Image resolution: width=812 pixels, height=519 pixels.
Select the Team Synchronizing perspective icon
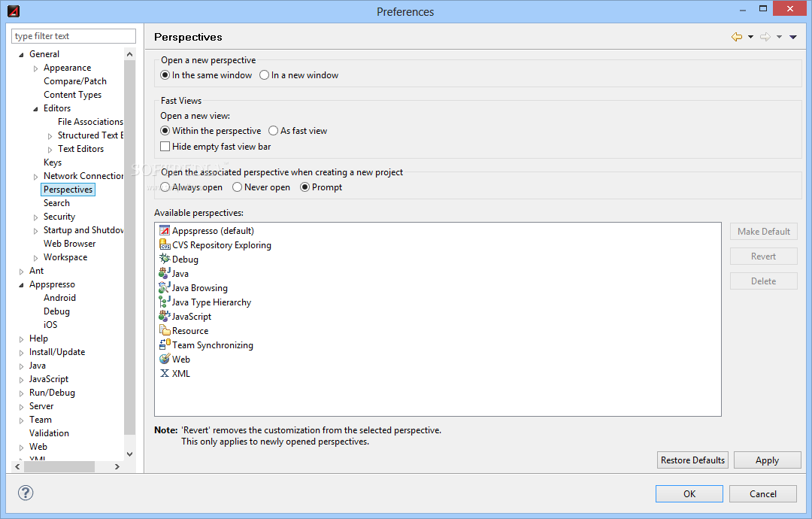coord(165,345)
